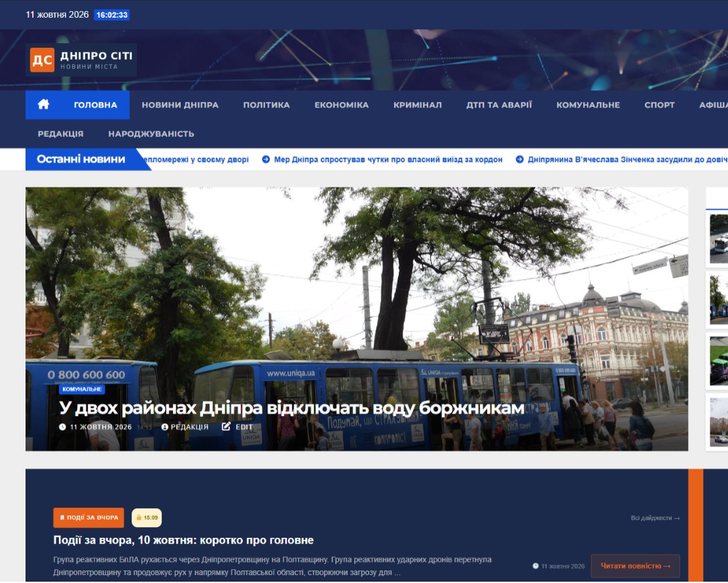728x583 pixels.
Task: Open the ГОЛОВНА menu item
Action: coord(95,105)
